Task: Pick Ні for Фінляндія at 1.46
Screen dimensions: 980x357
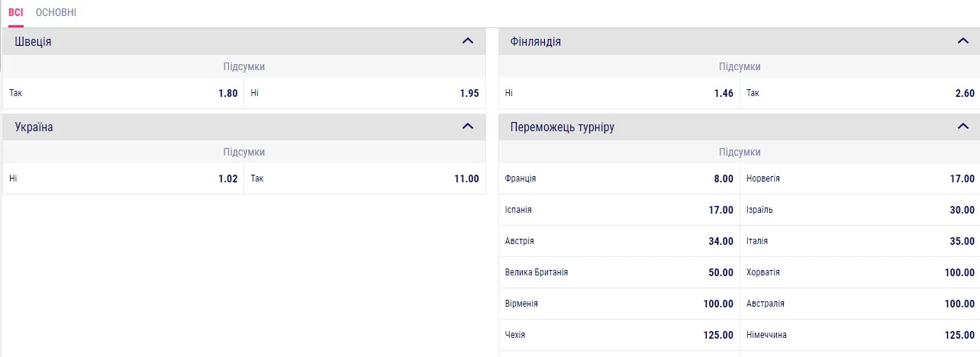Action: (619, 94)
